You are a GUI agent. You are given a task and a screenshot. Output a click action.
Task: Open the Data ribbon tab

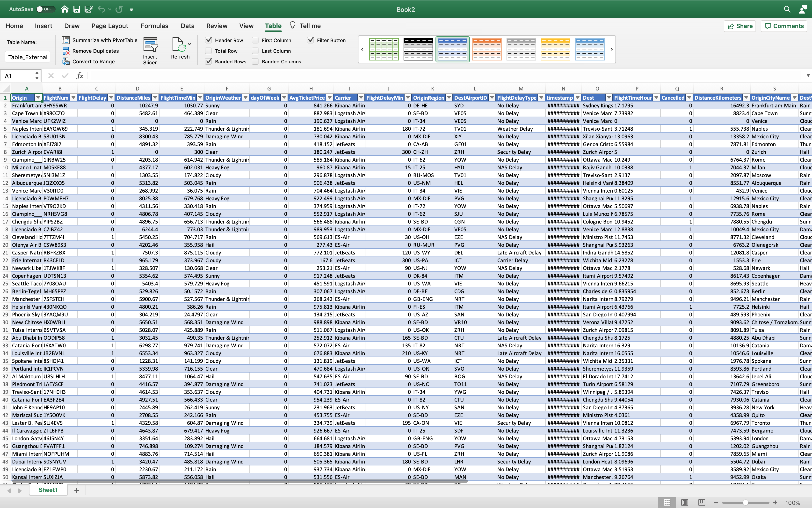[188, 26]
